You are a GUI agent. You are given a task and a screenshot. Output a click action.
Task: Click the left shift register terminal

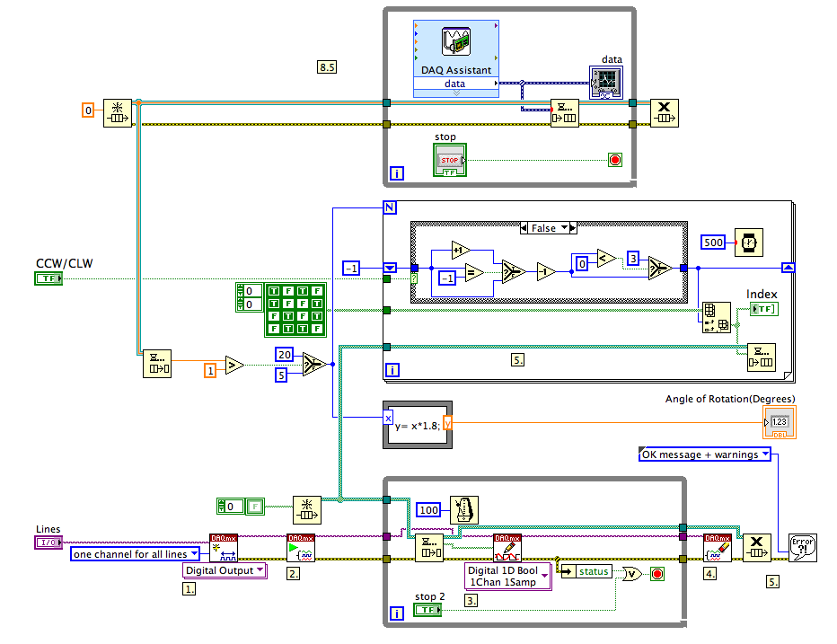[x=390, y=268]
